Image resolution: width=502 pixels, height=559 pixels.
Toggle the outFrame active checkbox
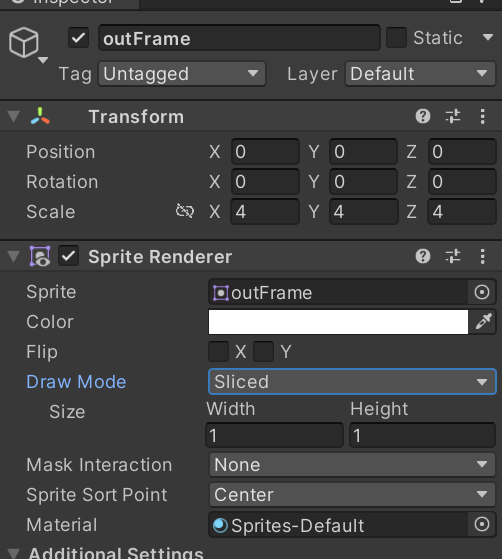coord(78,38)
